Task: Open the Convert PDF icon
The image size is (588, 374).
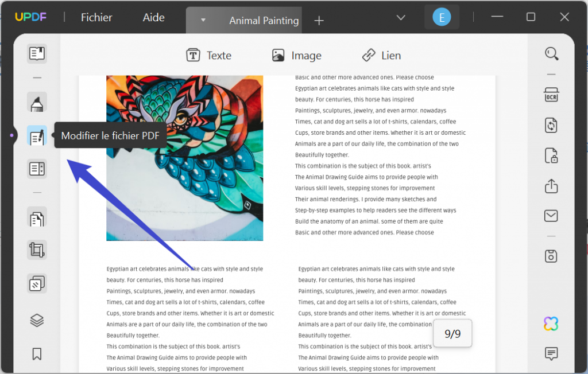Action: click(551, 125)
